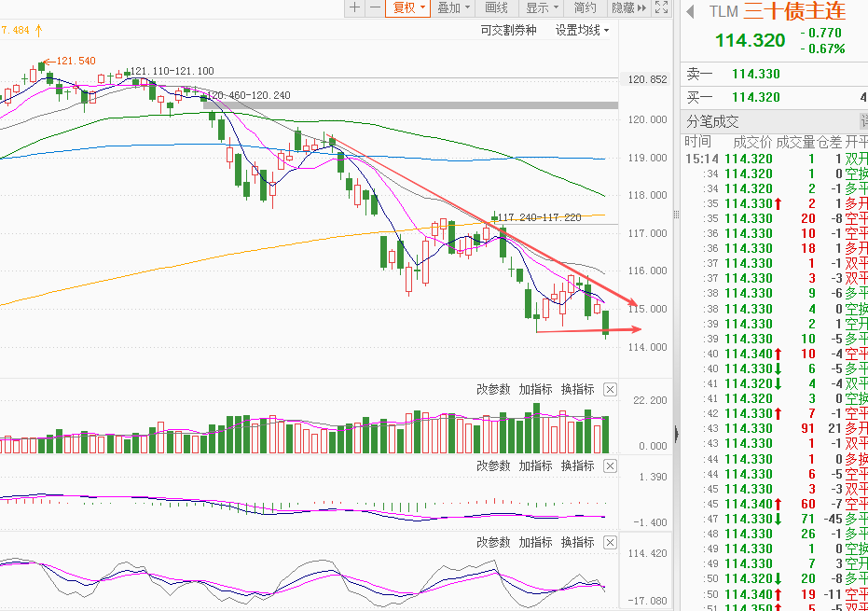Image resolution: width=868 pixels, height=611 pixels.
Task: Click the 仓差 column header
Action: pos(829,142)
